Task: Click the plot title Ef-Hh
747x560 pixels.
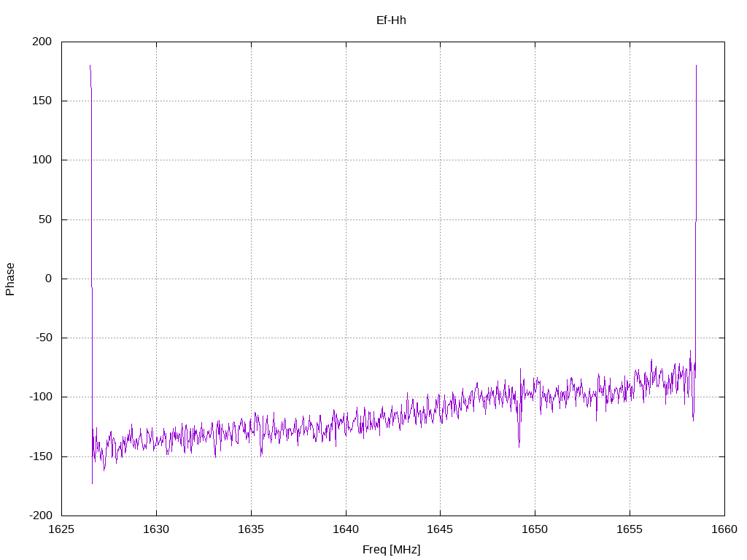Action: (391, 20)
